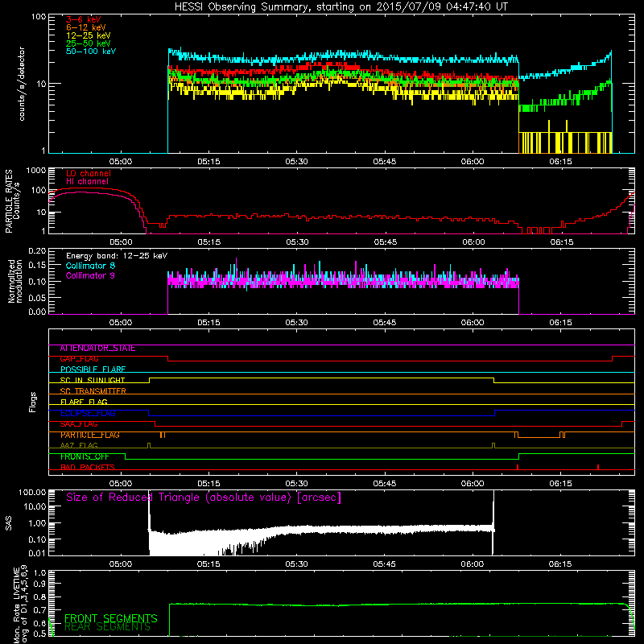Select the SC_IN_SUNLIGHT flag label
This screenshot has height=644, width=644.
93,380
